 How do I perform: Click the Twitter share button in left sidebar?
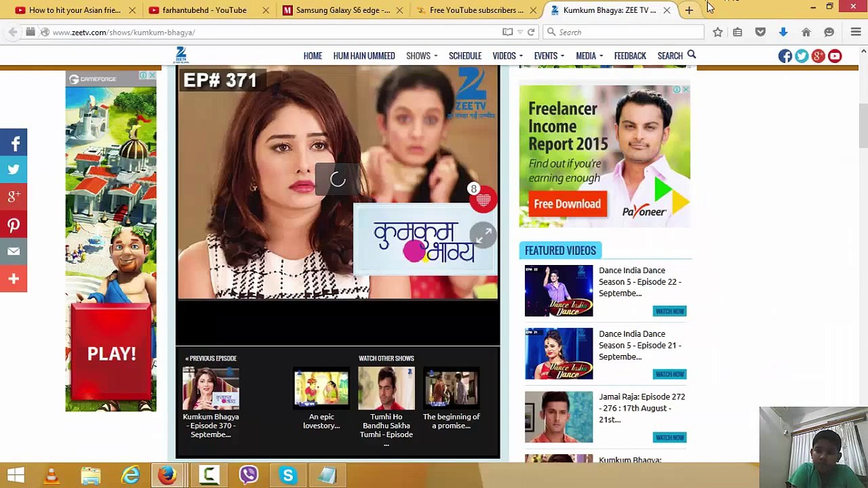[14, 170]
